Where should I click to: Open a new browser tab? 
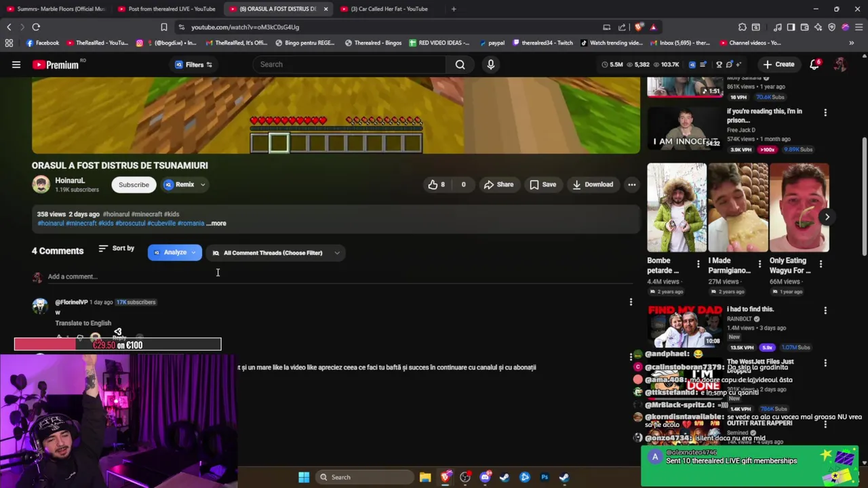click(454, 9)
